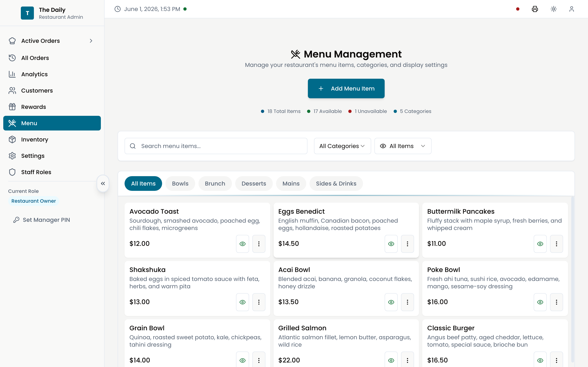Expand the Active Orders chevron

pos(91,41)
